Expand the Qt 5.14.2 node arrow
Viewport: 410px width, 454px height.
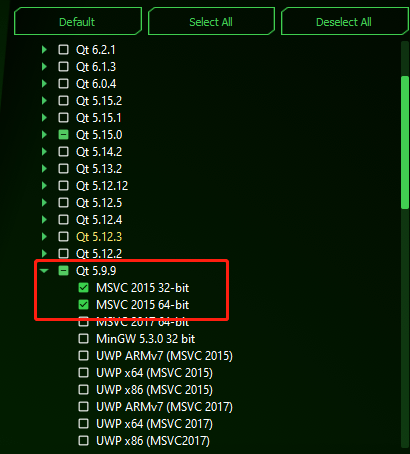(44, 152)
